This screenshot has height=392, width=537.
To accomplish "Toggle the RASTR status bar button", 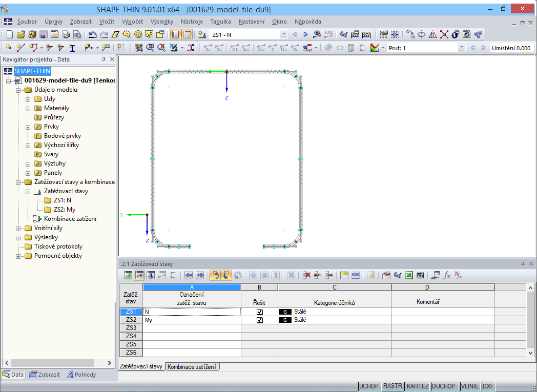I will (393, 386).
